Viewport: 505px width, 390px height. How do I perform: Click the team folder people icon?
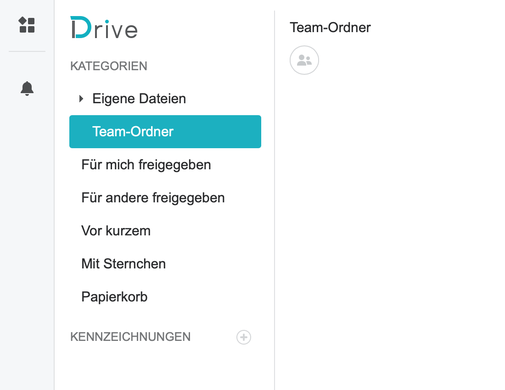click(304, 60)
